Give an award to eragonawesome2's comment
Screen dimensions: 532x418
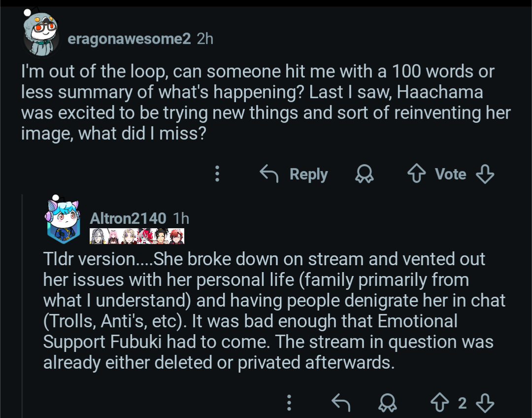[x=365, y=174]
